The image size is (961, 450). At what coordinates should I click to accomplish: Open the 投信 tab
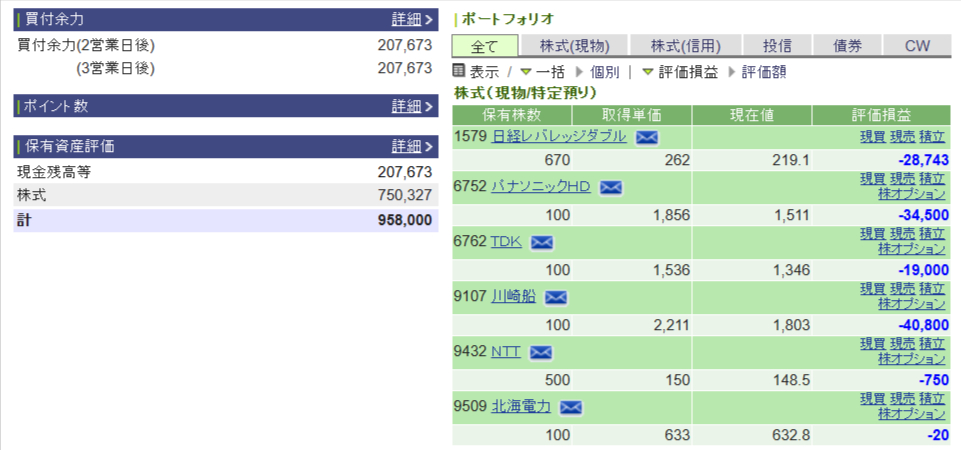pos(777,46)
